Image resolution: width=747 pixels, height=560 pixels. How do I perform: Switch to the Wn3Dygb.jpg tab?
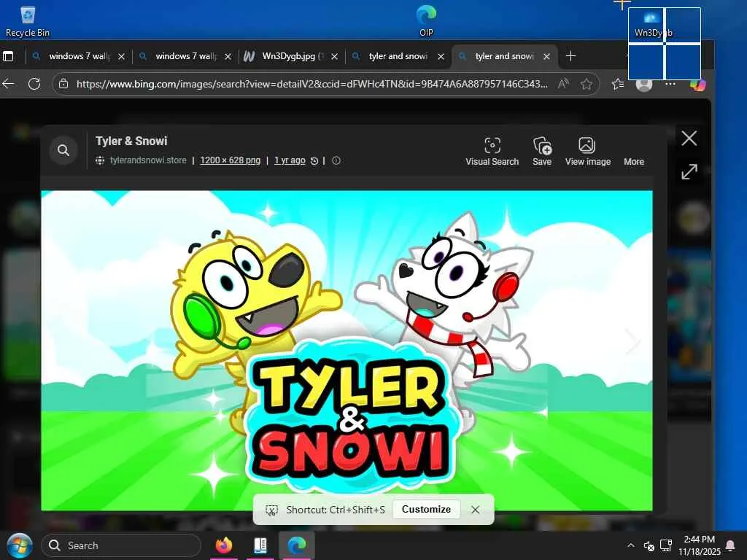(291, 56)
